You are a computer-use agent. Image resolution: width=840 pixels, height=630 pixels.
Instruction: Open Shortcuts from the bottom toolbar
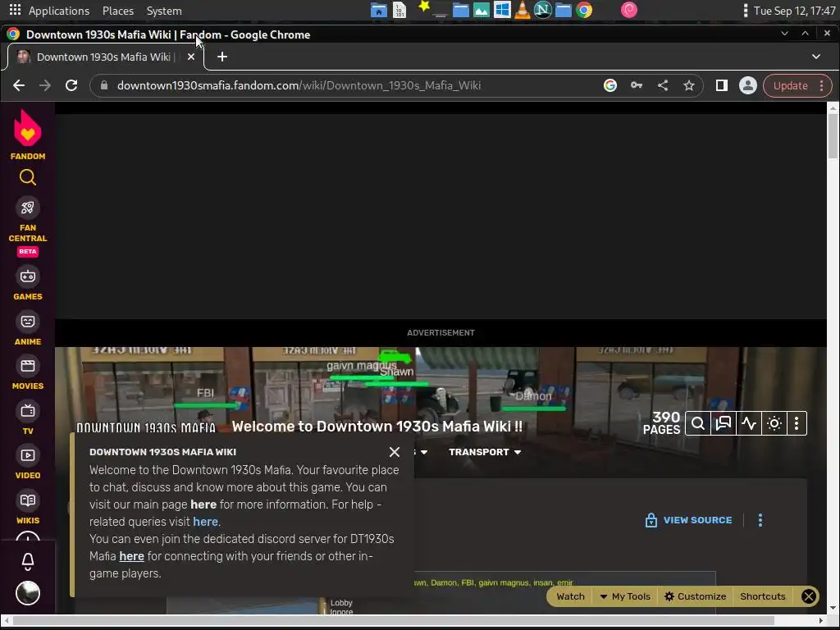coord(762,596)
